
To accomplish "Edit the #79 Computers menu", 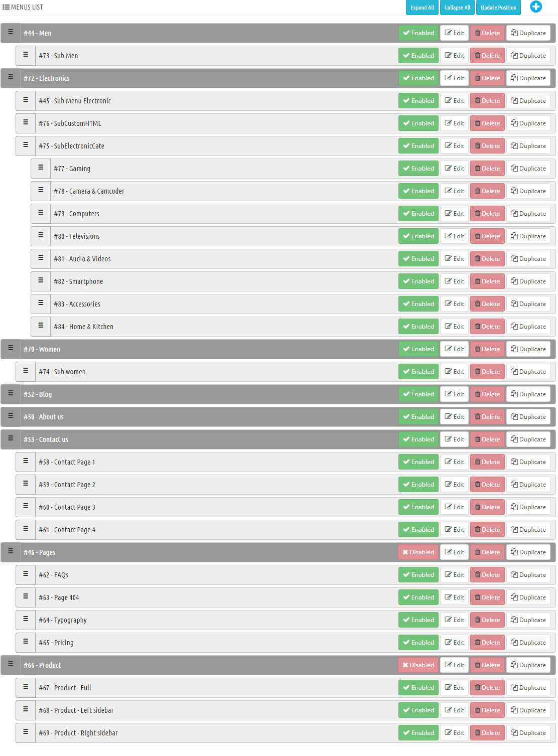I will (x=454, y=214).
